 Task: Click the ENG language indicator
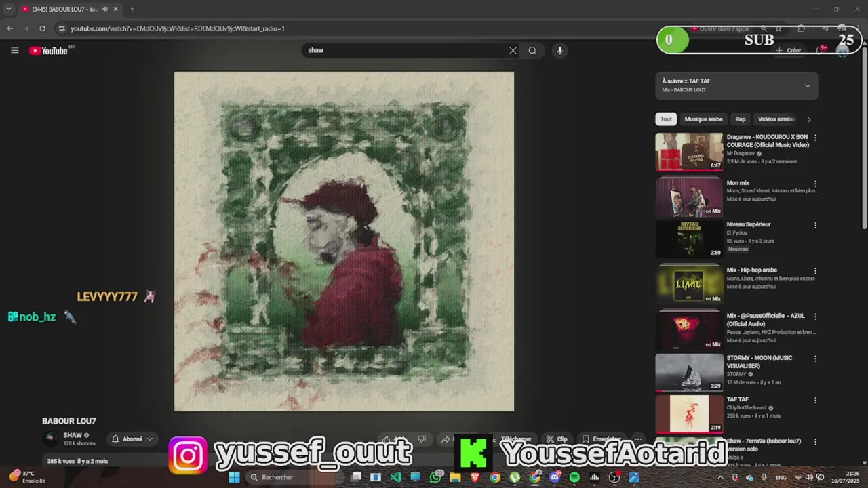click(781, 477)
